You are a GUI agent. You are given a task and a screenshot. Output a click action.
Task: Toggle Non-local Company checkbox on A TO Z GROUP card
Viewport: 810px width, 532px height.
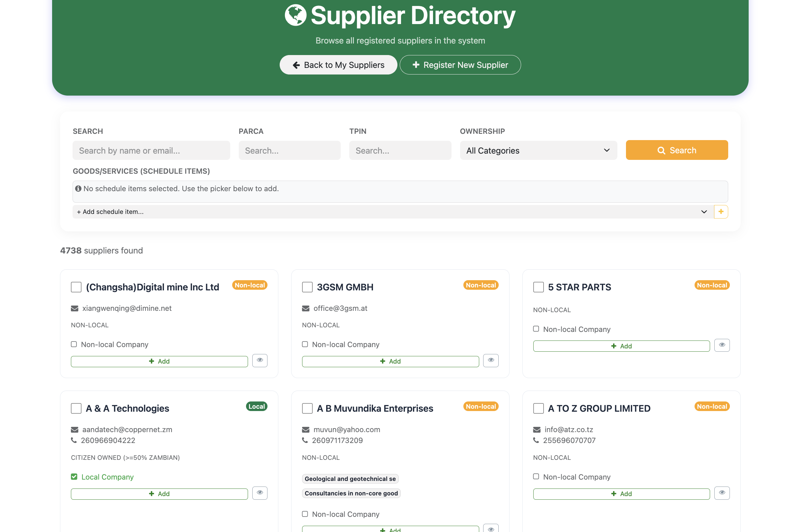(x=536, y=477)
